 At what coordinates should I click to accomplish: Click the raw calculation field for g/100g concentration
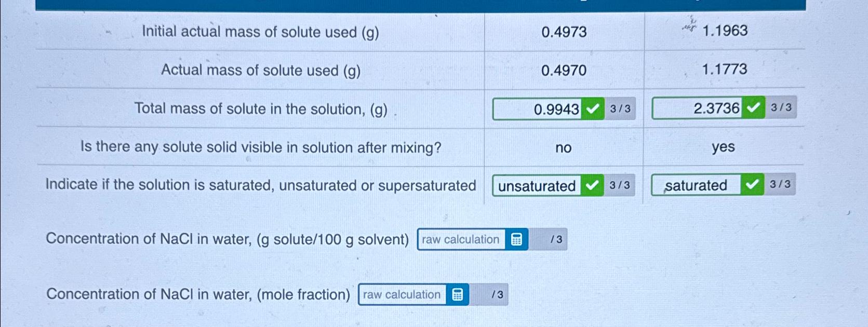pyautogui.click(x=460, y=239)
